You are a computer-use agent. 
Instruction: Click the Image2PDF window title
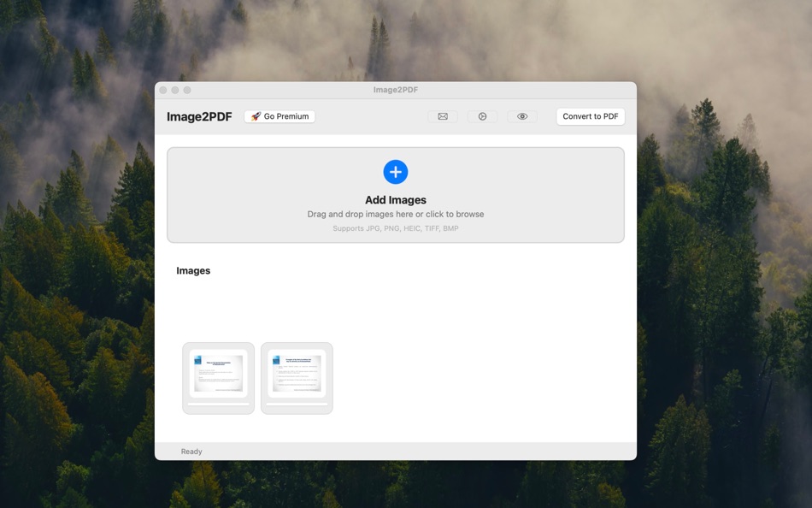(395, 89)
